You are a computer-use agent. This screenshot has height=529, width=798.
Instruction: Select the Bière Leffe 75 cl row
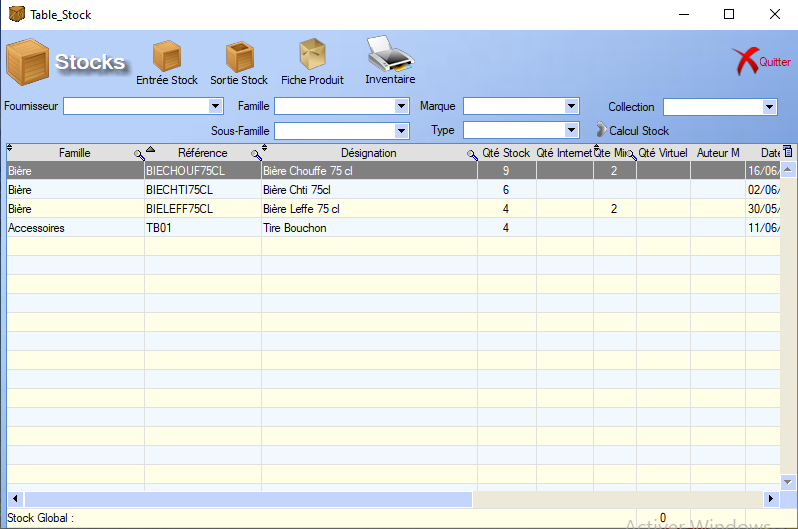coord(300,209)
